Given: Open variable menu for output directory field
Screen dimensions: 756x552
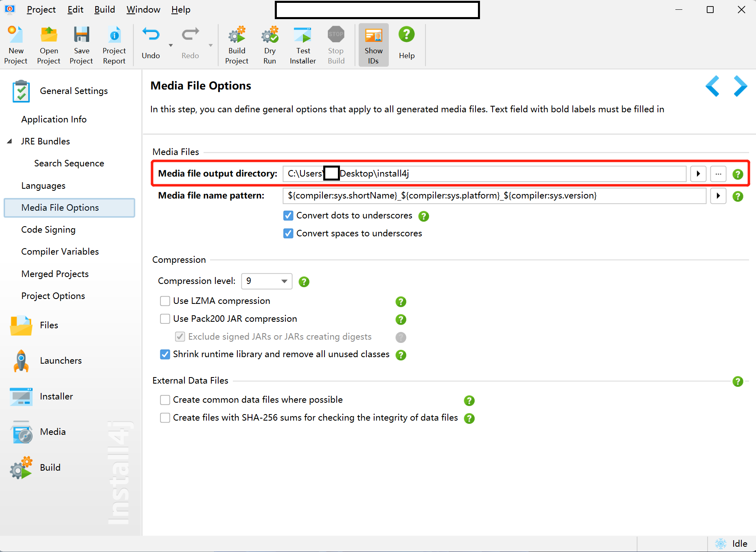Looking at the screenshot, I should tap(698, 174).
